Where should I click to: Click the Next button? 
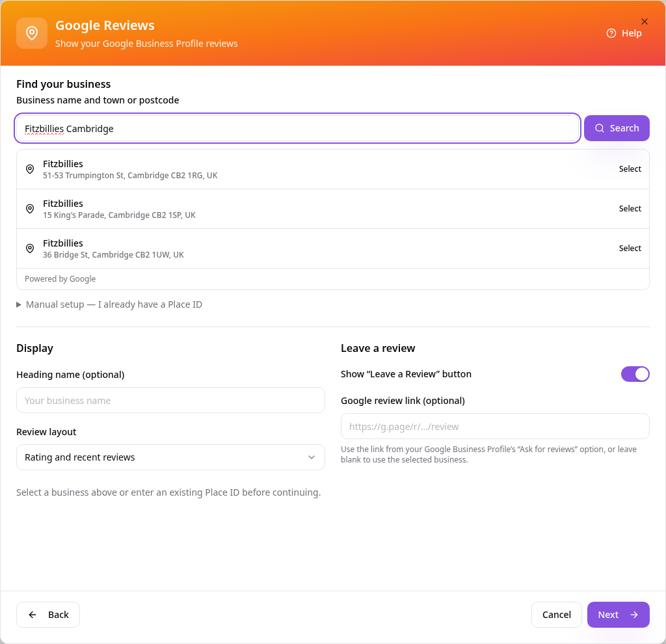618,615
